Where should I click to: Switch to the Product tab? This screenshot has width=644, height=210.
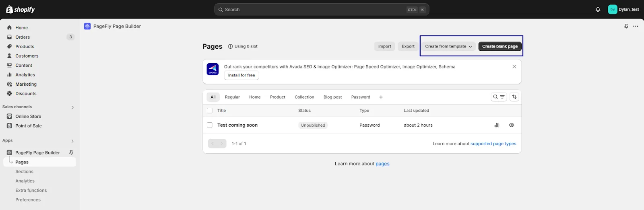(278, 97)
